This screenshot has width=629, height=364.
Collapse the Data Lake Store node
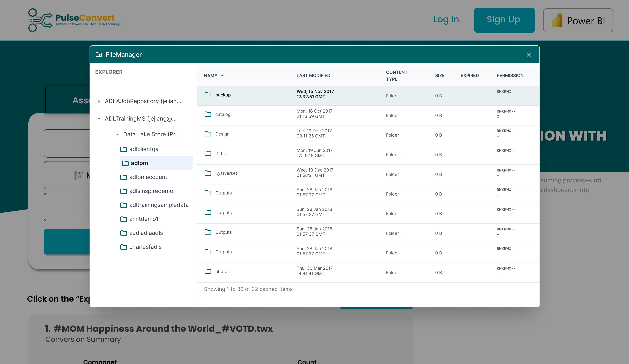[117, 134]
